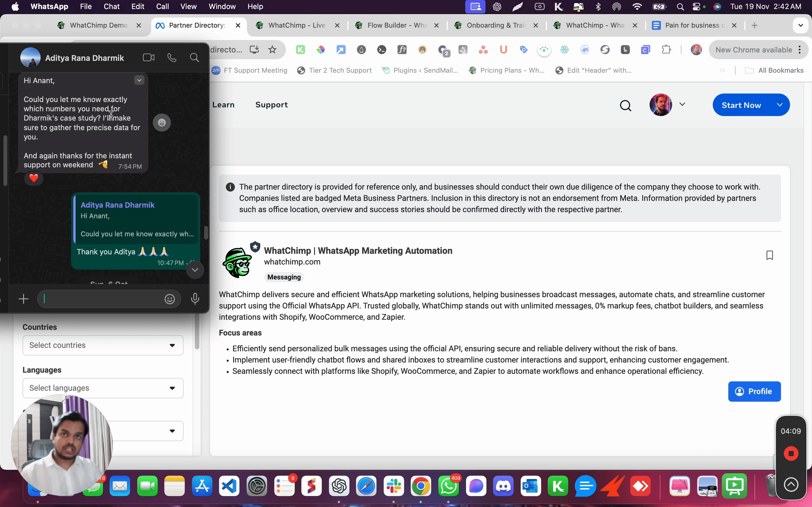Open message options chevron on Hi Anant message
Viewport: 812px width, 507px height.
coord(139,80)
